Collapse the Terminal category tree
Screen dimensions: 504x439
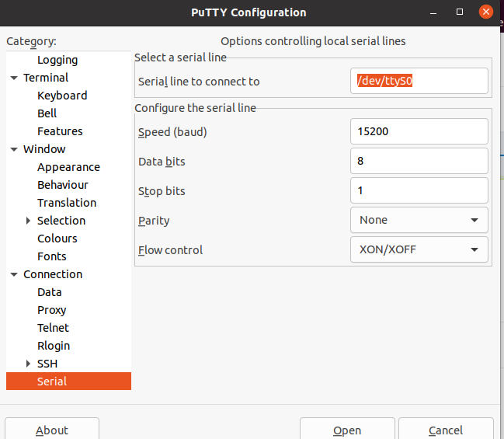coord(14,78)
